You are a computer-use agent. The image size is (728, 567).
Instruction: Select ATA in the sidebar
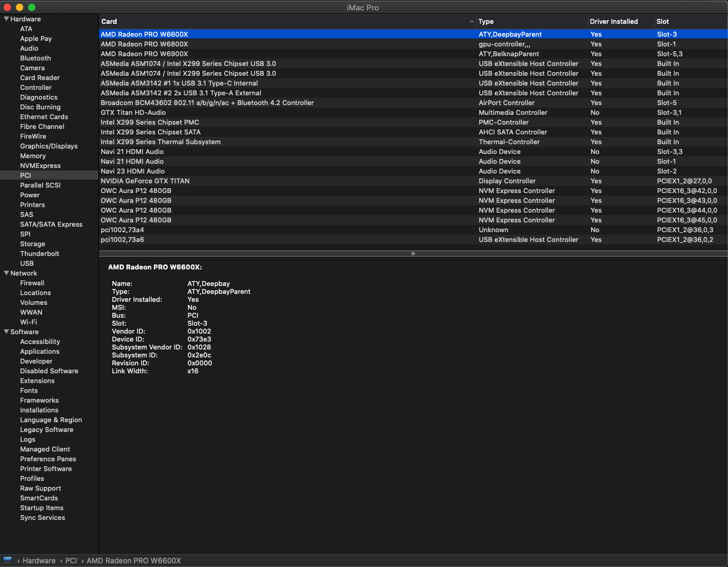click(x=26, y=29)
